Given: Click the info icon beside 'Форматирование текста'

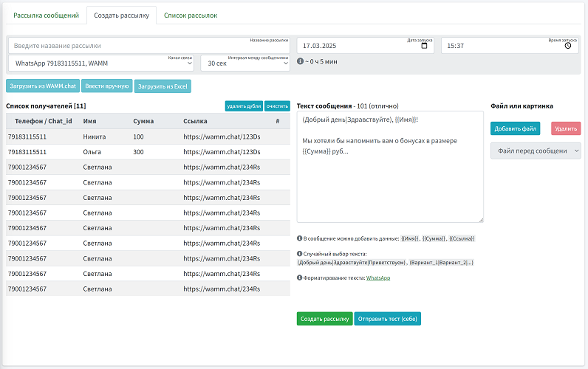Looking at the screenshot, I should click(300, 277).
